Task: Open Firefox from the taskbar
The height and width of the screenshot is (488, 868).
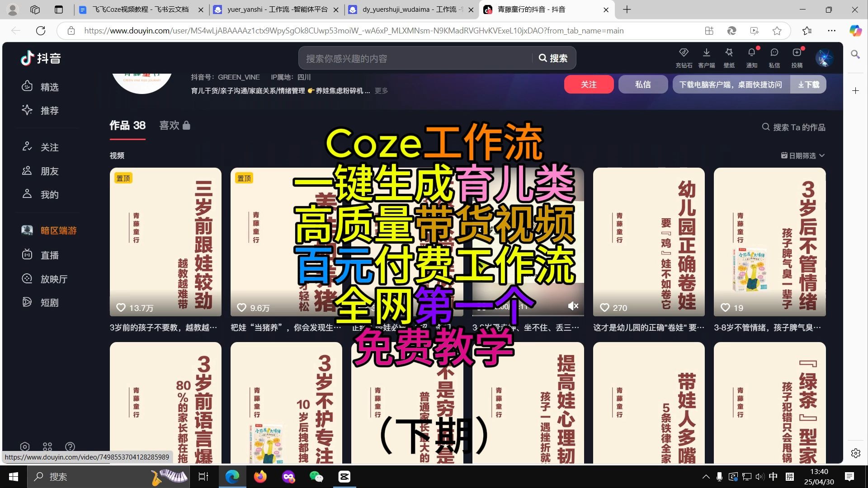Action: pos(260,477)
